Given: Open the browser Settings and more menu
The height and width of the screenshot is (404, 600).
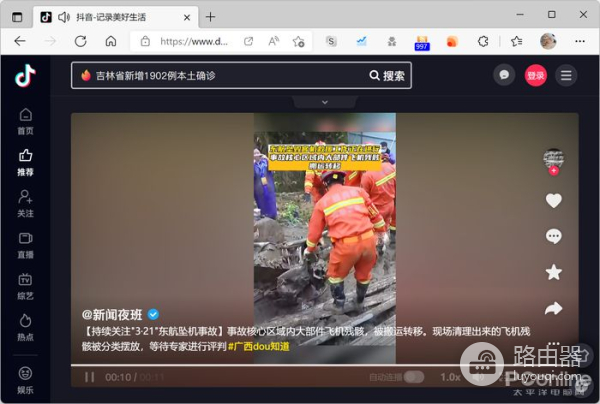Looking at the screenshot, I should pos(580,41).
